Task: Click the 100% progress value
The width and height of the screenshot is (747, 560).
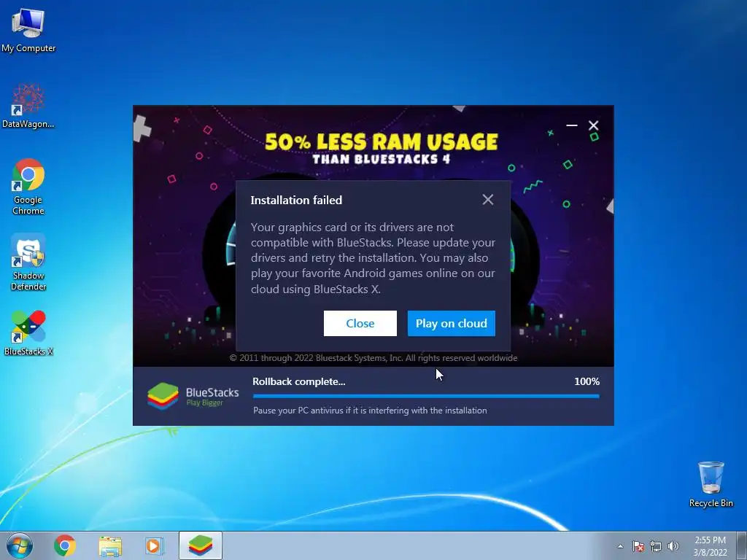Action: (x=587, y=381)
